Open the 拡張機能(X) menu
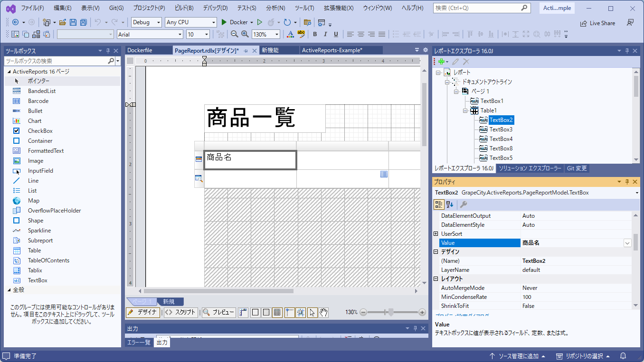The height and width of the screenshot is (362, 644). pyautogui.click(x=339, y=8)
